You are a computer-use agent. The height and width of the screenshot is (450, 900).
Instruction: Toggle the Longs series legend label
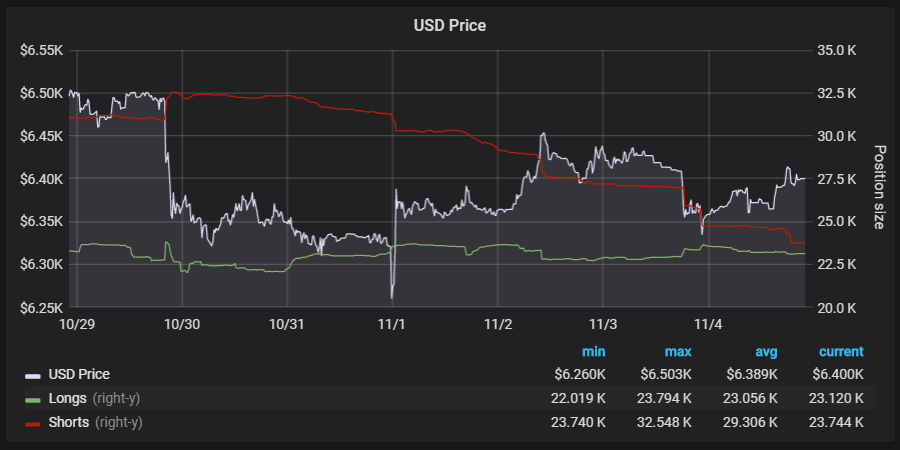[x=69, y=398]
